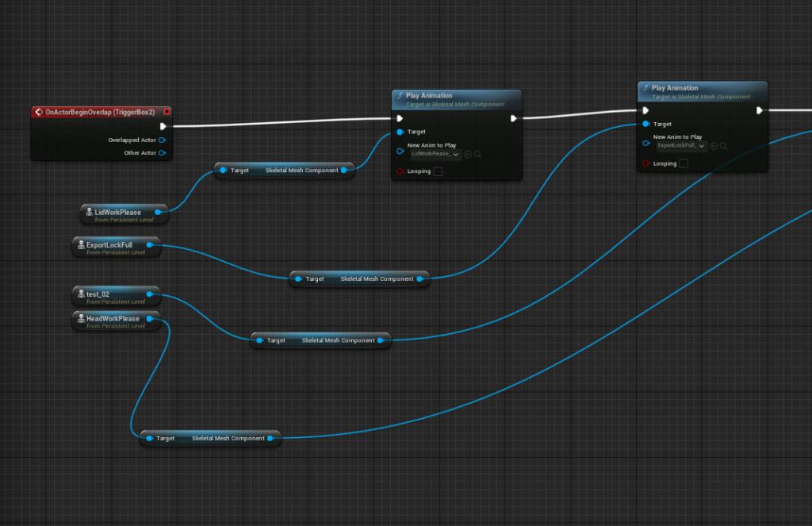
Task: Click the red delegate square on OnActorBeginOverlap node
Action: [x=167, y=113]
